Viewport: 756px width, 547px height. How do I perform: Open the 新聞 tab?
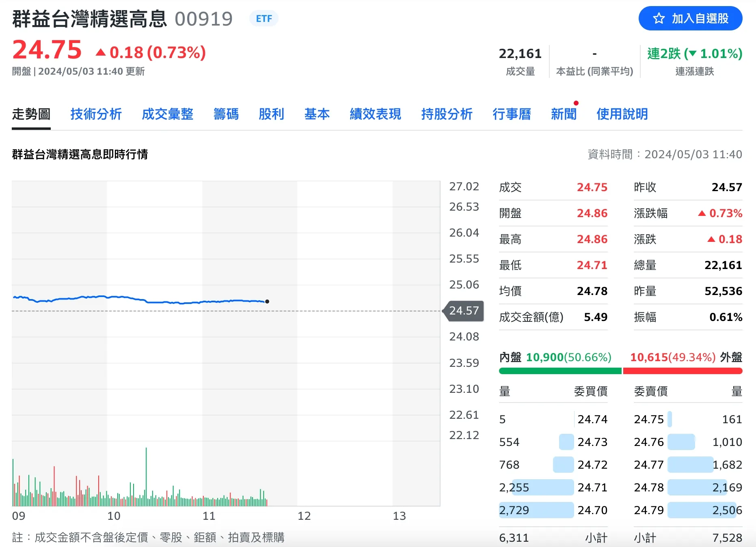564,114
